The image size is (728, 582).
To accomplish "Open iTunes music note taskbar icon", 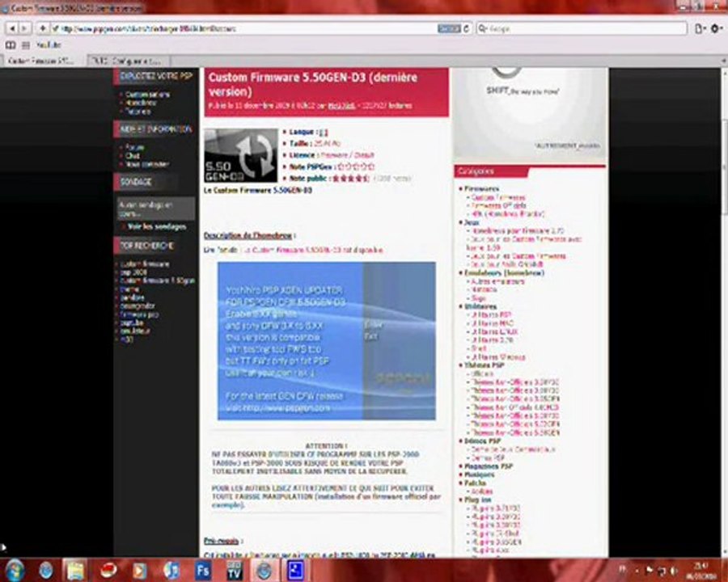I will coord(171,571).
